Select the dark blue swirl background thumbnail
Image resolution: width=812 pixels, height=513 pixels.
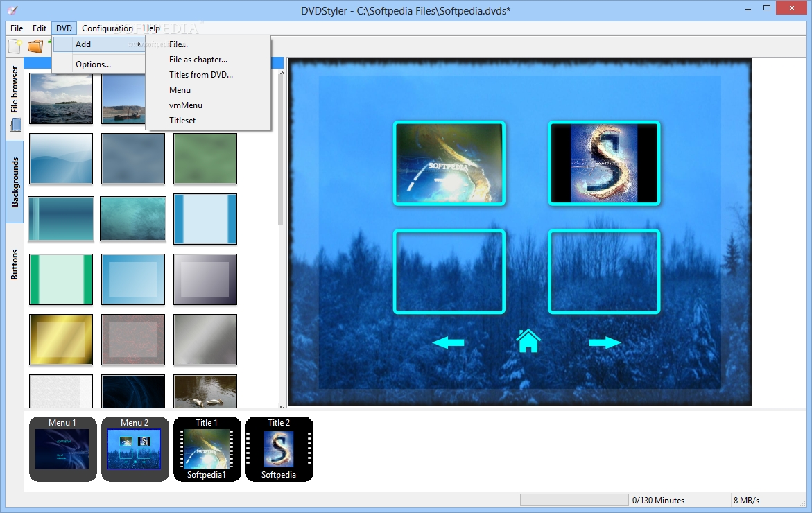pos(133,392)
